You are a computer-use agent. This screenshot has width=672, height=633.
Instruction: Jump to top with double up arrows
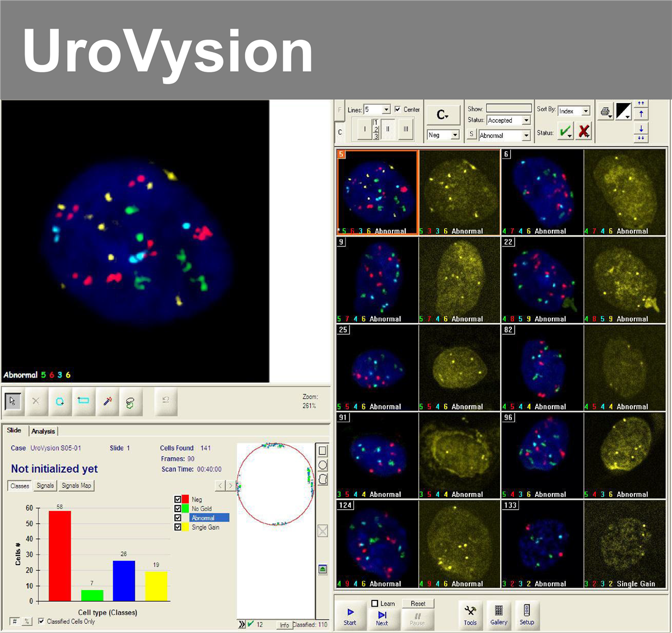pos(641,104)
